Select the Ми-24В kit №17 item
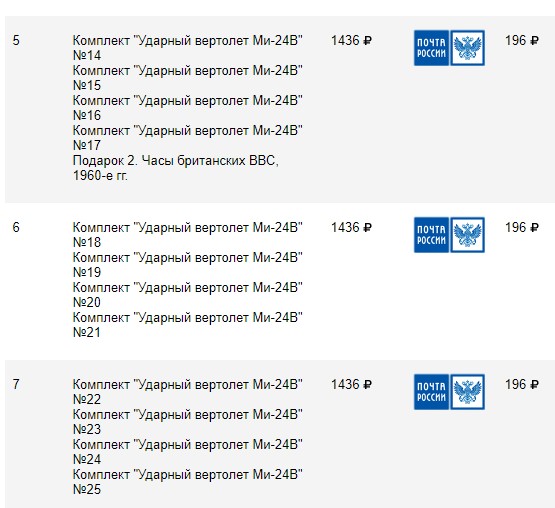555x508 pixels. click(x=188, y=138)
